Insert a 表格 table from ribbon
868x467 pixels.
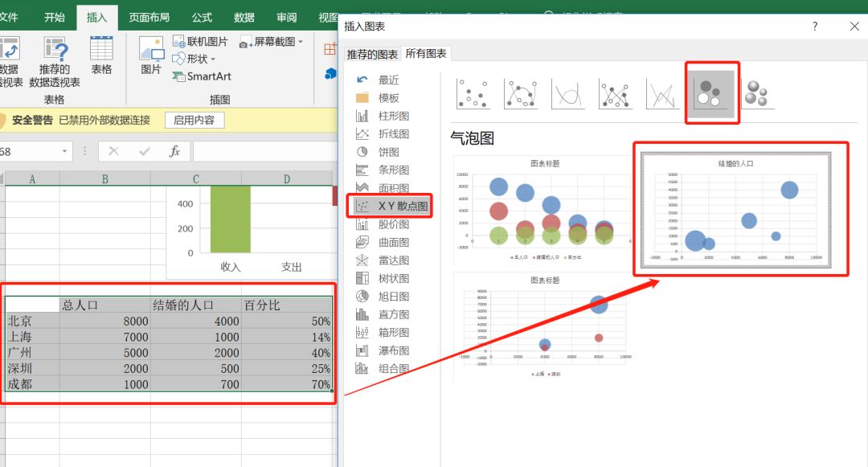pyautogui.click(x=101, y=55)
